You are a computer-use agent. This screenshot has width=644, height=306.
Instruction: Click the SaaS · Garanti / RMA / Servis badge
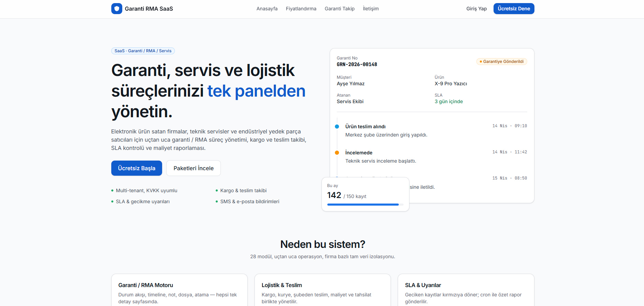pyautogui.click(x=143, y=51)
